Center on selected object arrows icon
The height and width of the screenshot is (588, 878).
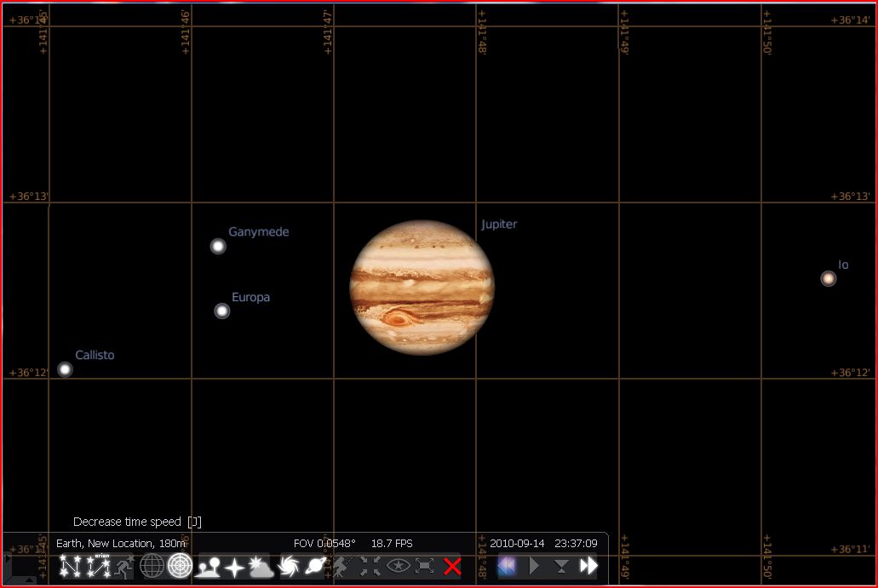370,566
